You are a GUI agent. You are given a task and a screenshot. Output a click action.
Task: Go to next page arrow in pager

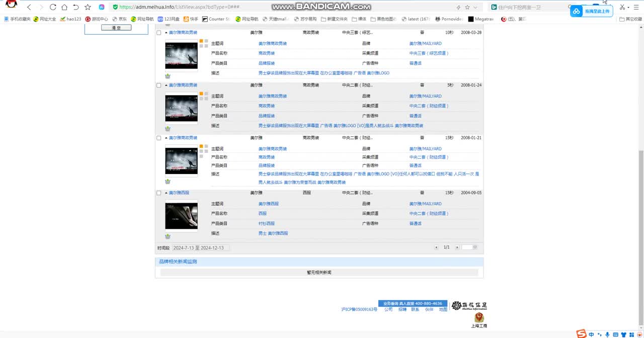click(x=457, y=247)
